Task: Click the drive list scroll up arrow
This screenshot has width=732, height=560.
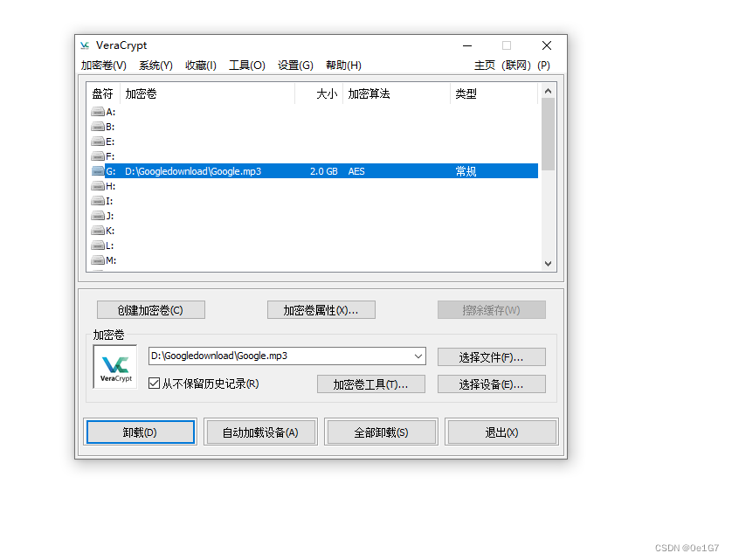Action: pyautogui.click(x=548, y=91)
